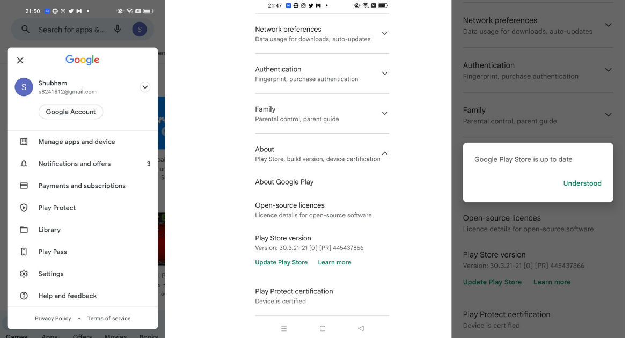644x338 pixels.
Task: Expand Authentication chevron in middle screen
Action: 384,74
